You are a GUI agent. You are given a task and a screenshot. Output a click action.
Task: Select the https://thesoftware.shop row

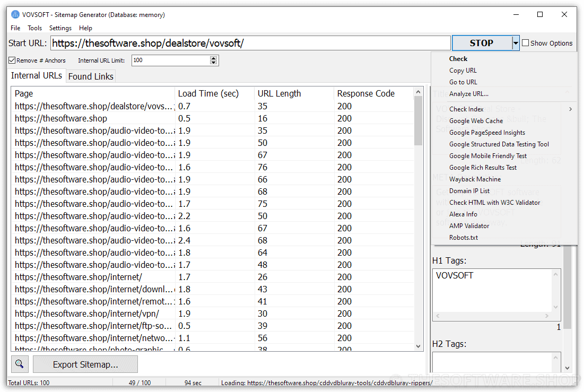(x=213, y=118)
